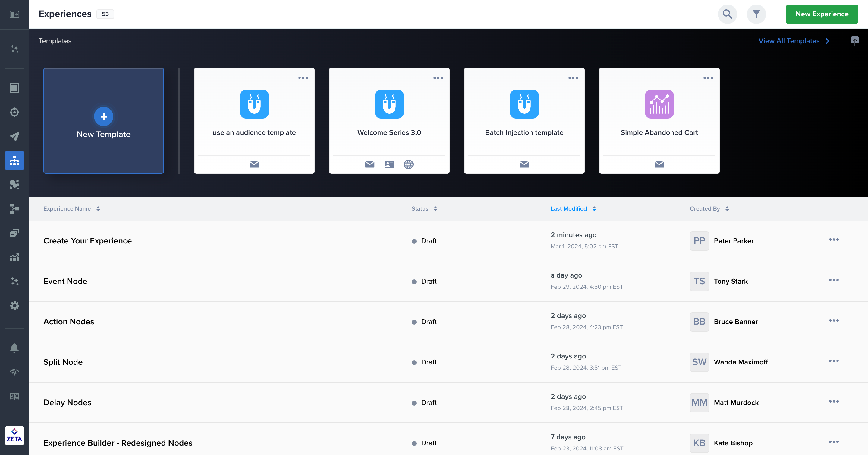Open the Notifications bell icon
Screen dimensions: 868x455
pos(14,348)
